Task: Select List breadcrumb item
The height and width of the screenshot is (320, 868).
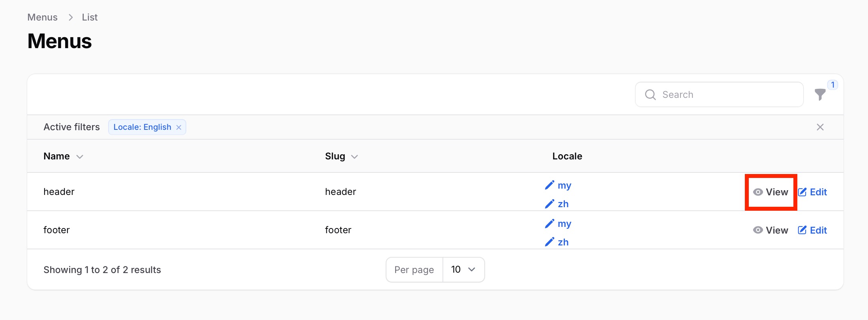Action: [90, 17]
